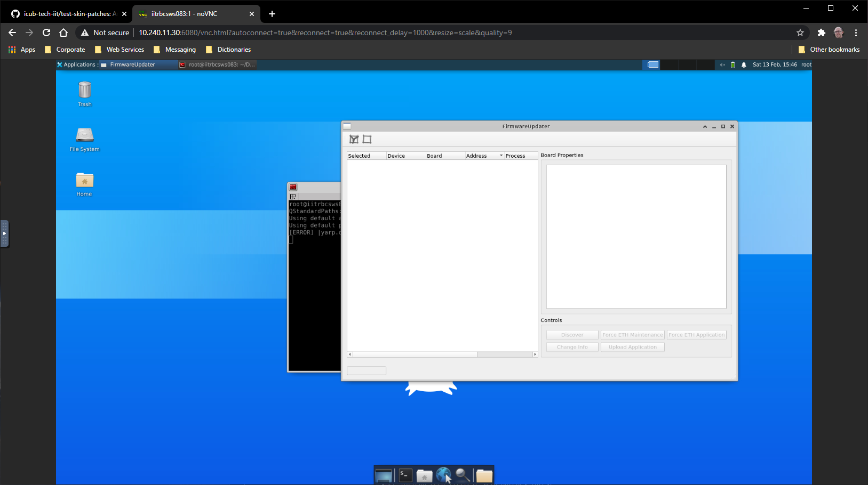Open the beige folder icon in the dock

click(x=484, y=475)
